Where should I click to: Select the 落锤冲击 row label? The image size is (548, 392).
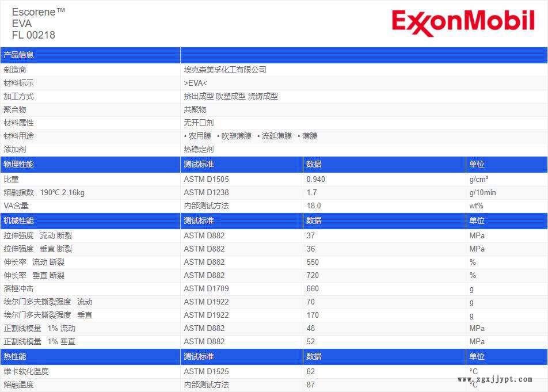pyautogui.click(x=19, y=288)
